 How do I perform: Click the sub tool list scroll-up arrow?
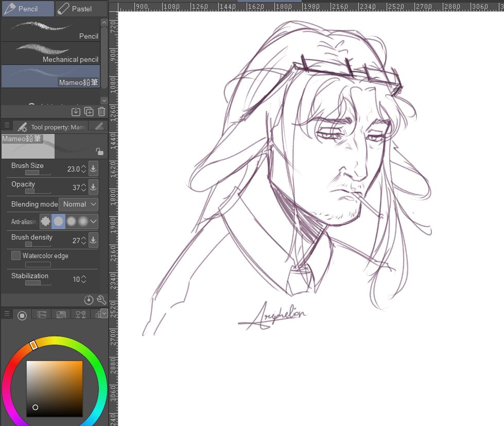coord(104,23)
